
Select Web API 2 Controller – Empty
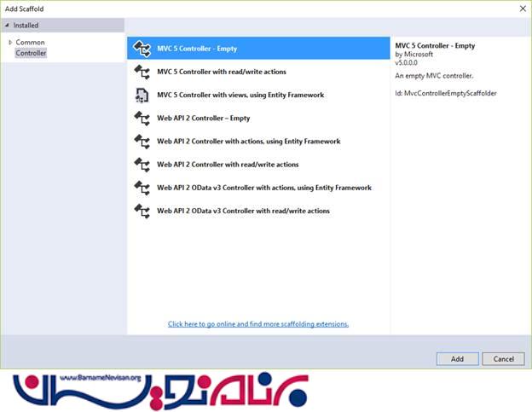[x=258, y=118]
